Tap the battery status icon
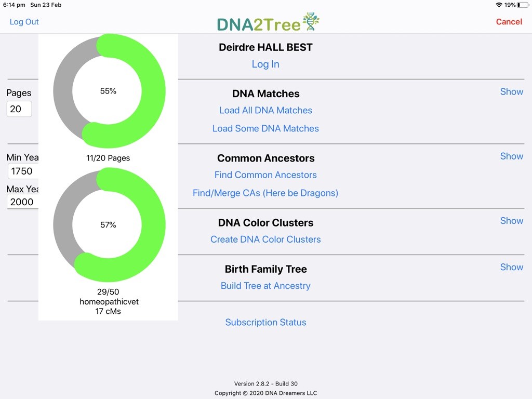Screen dimensions: 532x399 [523, 5]
